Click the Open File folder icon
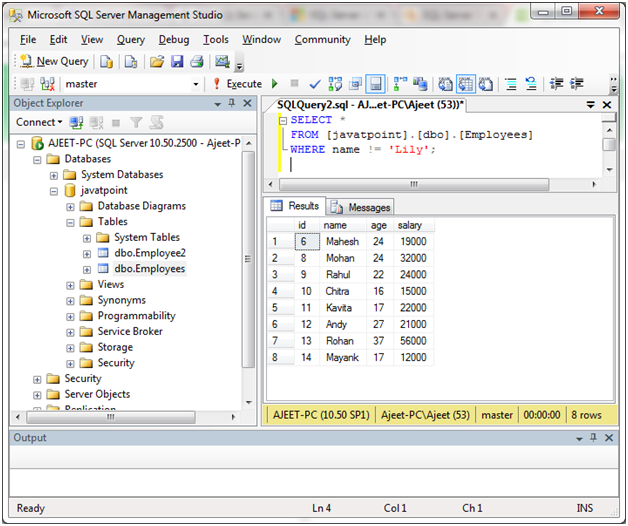 [x=157, y=62]
